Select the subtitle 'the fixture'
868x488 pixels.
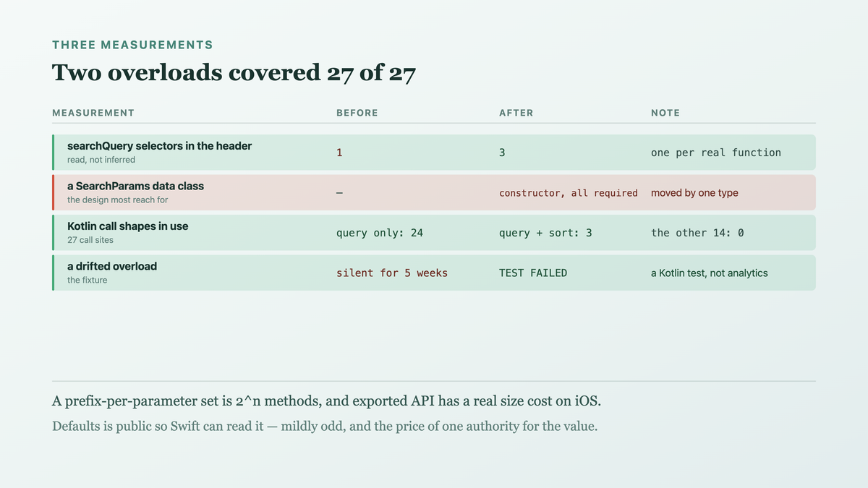87,281
